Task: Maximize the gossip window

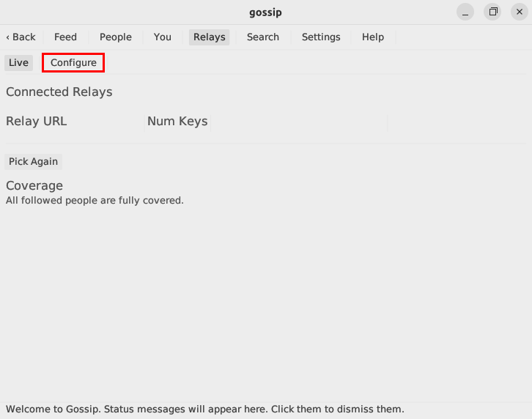Action: 492,12
